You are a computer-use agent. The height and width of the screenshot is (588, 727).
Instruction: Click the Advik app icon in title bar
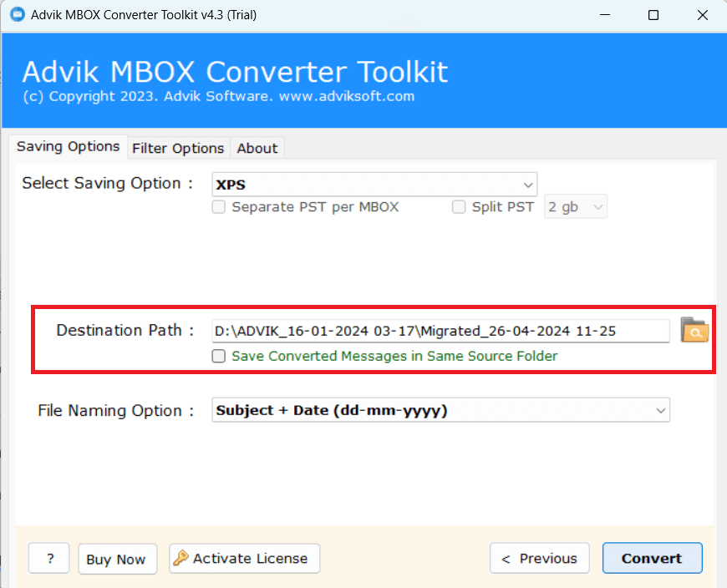tap(13, 15)
